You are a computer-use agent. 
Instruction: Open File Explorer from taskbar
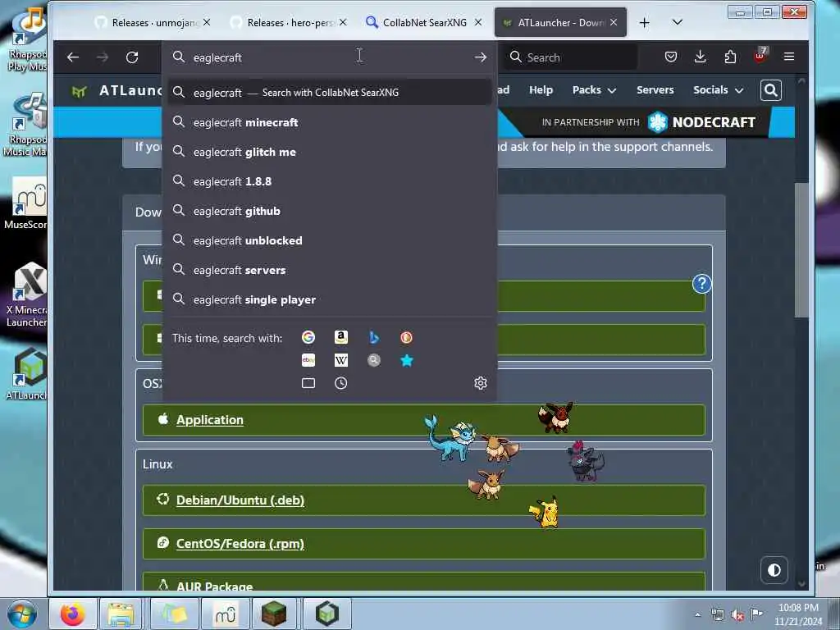121,614
